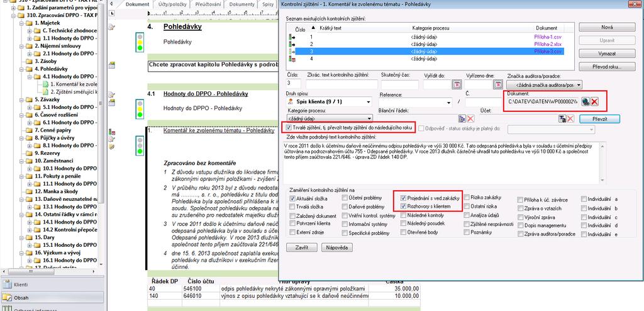This screenshot has width=644, height=311.
Task: Switch to Spisy tab
Action: tap(267, 4)
